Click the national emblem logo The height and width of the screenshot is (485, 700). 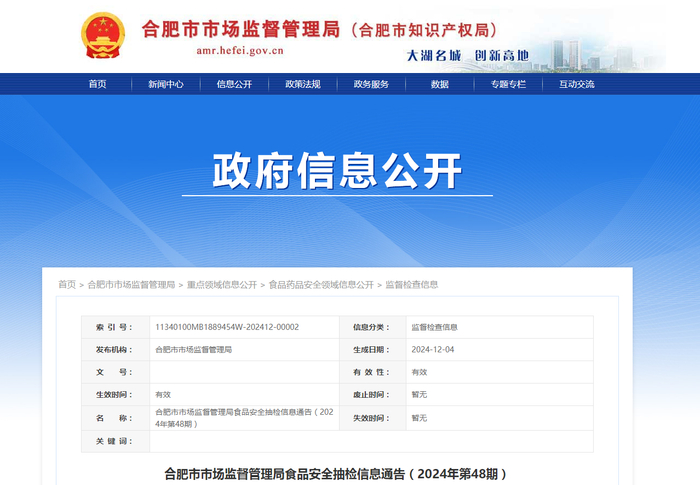tap(103, 35)
